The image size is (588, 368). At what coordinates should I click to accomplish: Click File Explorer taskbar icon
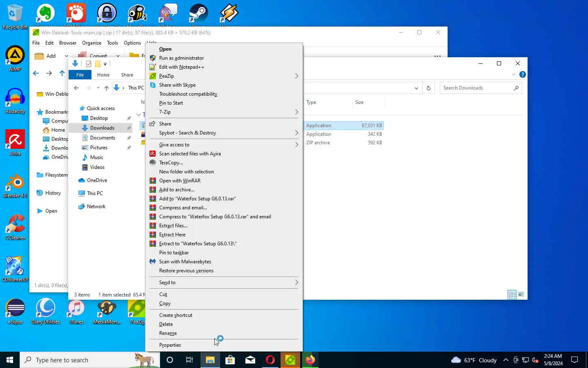pos(210,360)
